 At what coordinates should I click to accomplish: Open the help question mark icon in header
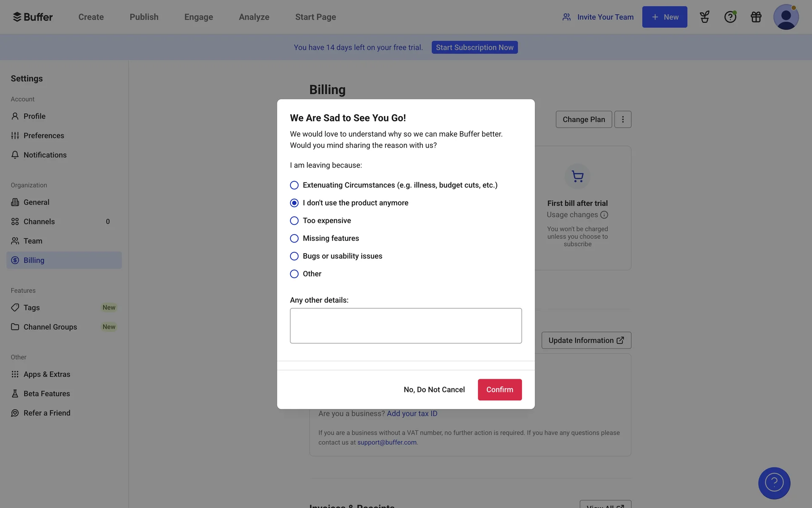click(730, 17)
